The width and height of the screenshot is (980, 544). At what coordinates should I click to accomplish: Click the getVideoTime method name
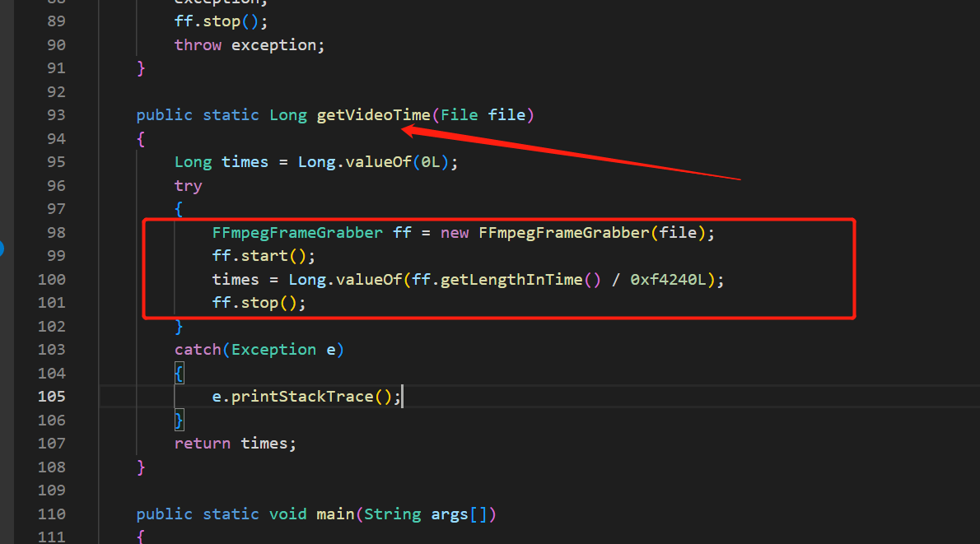tap(373, 115)
